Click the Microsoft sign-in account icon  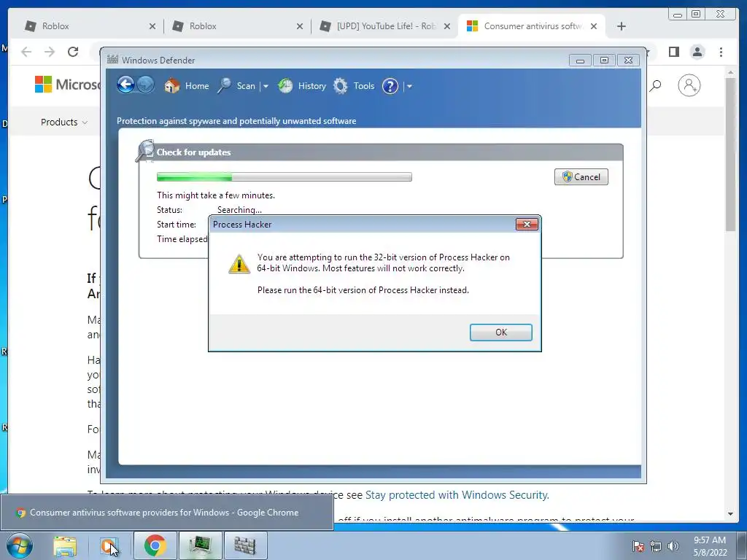pos(689,85)
